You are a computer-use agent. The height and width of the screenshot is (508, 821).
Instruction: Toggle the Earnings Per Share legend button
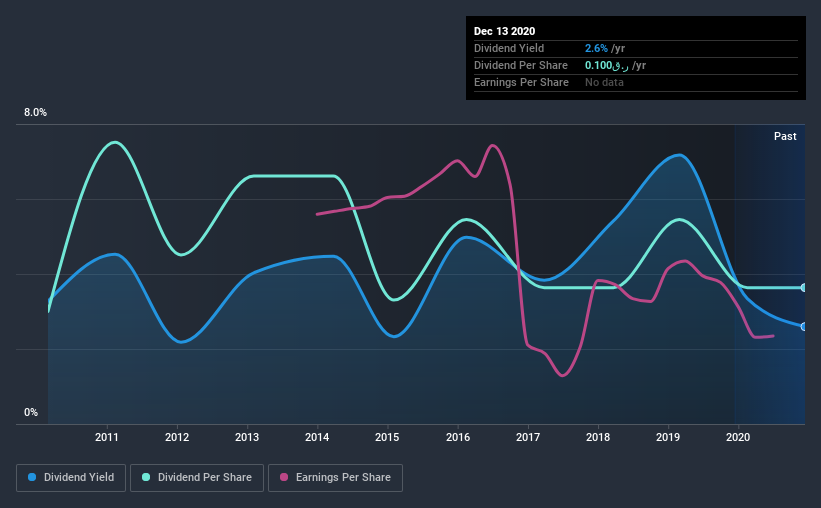(x=335, y=478)
